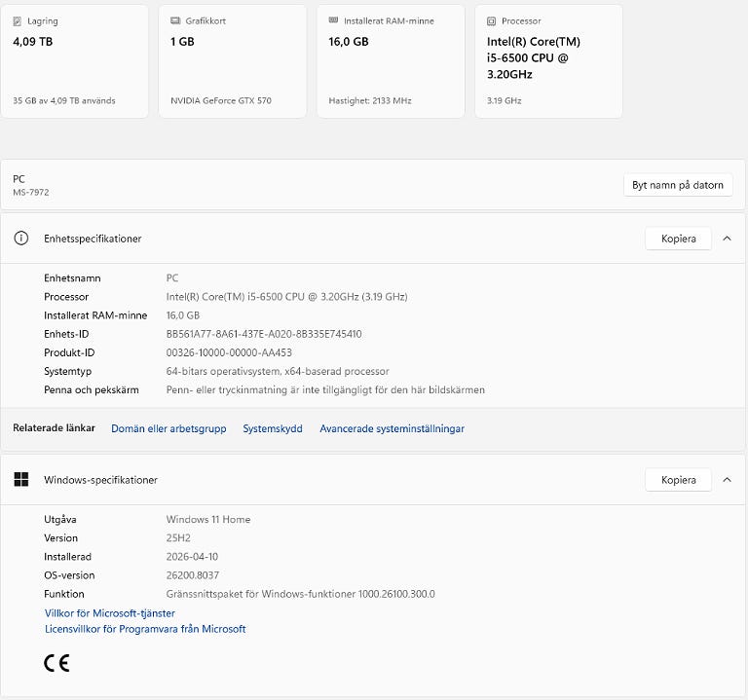The width and height of the screenshot is (748, 700).
Task: Open the Systemskydd link
Action: [x=273, y=428]
